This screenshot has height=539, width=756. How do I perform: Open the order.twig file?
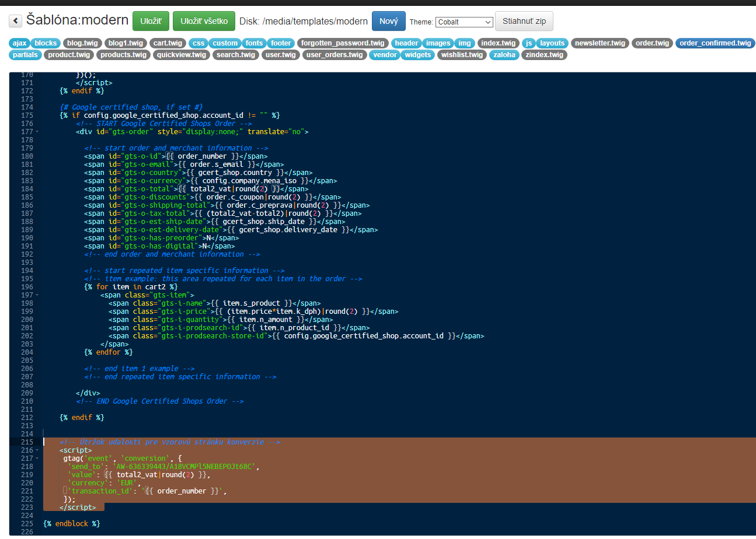652,43
